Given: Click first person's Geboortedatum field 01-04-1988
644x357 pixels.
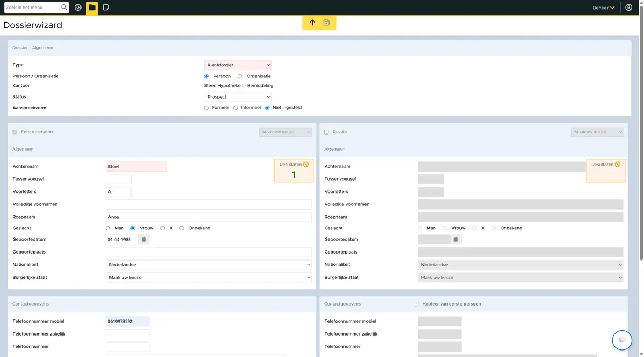Looking at the screenshot, I should [122, 240].
